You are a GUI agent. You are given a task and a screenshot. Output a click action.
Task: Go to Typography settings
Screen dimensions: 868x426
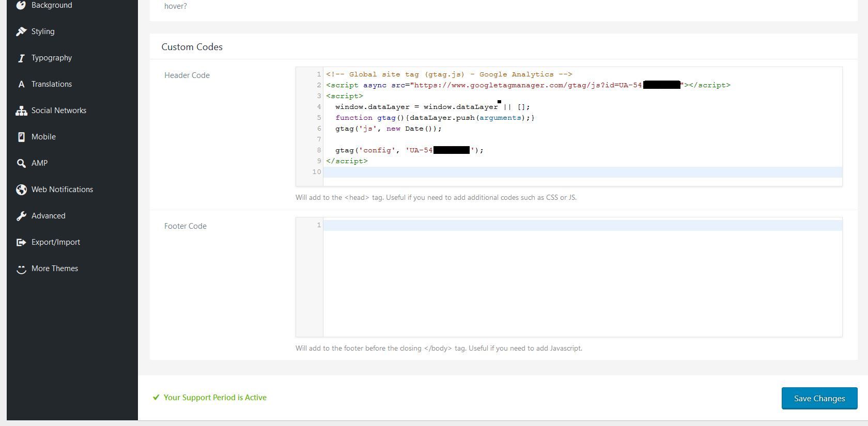[x=52, y=58]
